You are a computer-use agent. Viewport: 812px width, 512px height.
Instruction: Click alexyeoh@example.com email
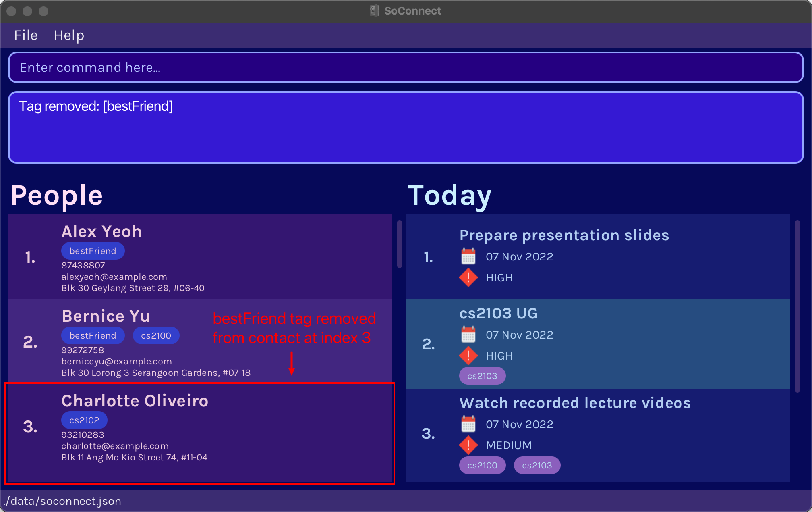(114, 277)
